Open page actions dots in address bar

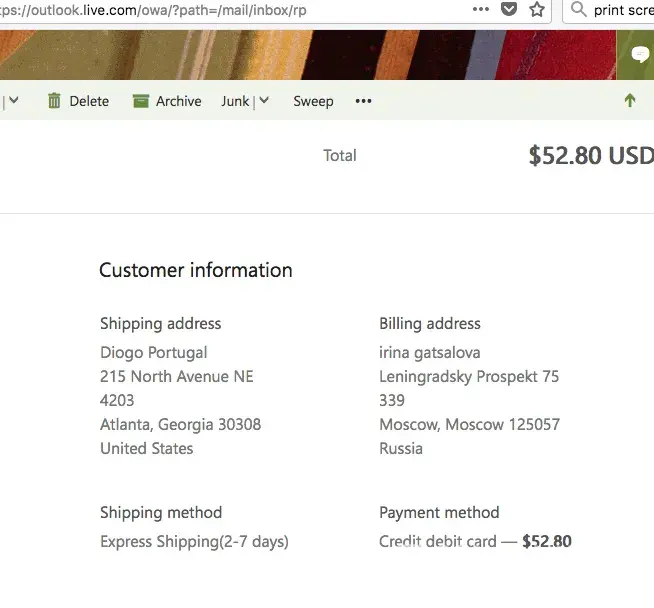click(x=481, y=10)
